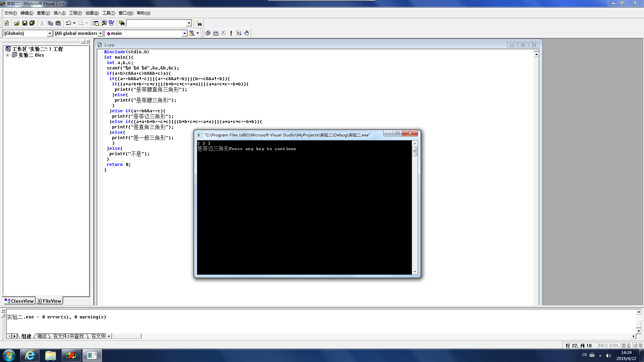Toggle the Output window toolbar button

(104, 23)
